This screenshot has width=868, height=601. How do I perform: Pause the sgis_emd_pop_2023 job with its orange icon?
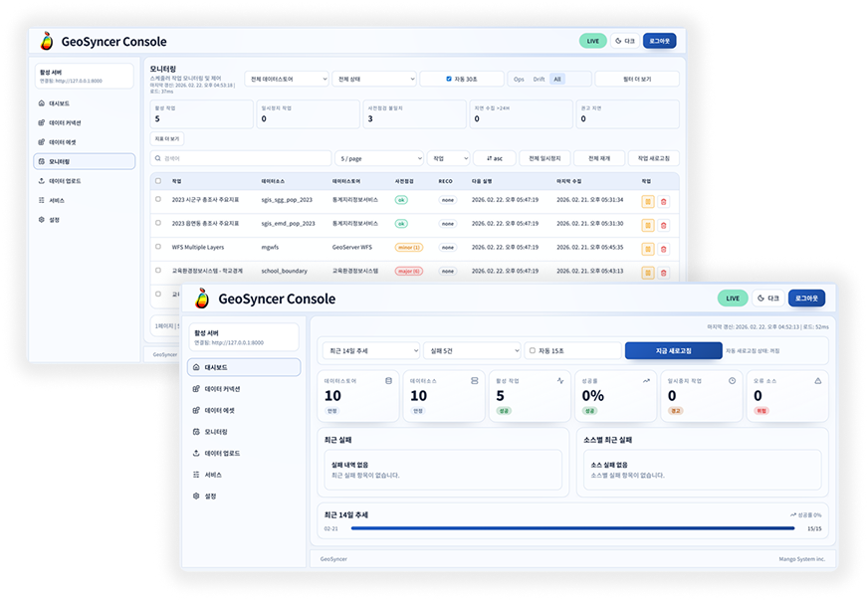[647, 224]
